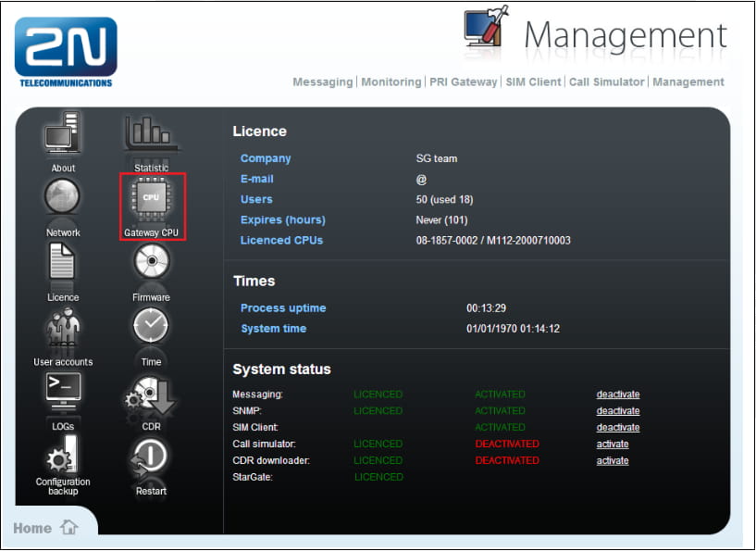This screenshot has width=756, height=551.
Task: Open the Management top menu item
Action: [x=688, y=82]
